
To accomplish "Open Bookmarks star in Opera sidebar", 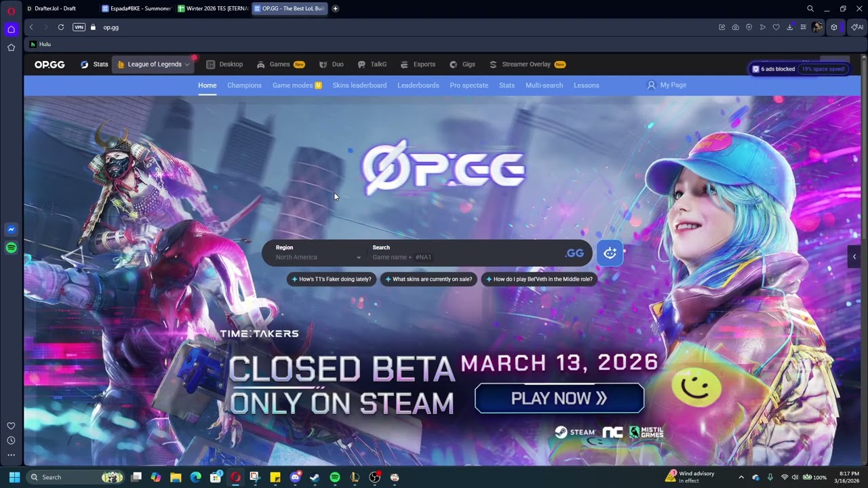I will click(x=11, y=47).
